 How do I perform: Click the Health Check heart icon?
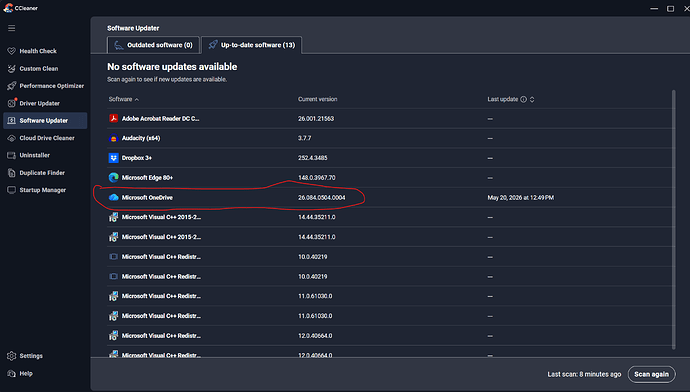[x=11, y=51]
